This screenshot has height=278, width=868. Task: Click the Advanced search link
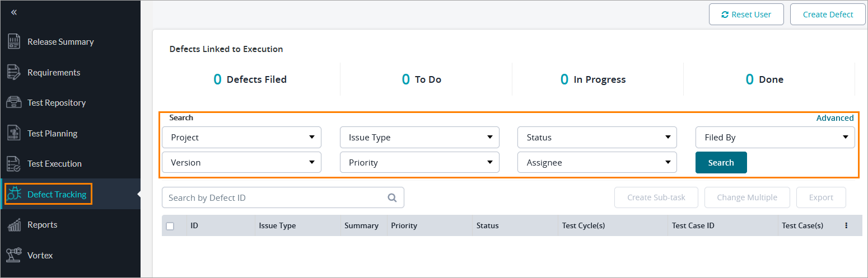pos(834,118)
